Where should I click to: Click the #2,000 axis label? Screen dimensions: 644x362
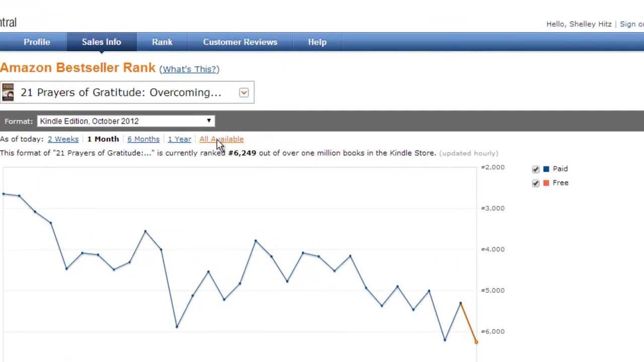click(x=493, y=167)
